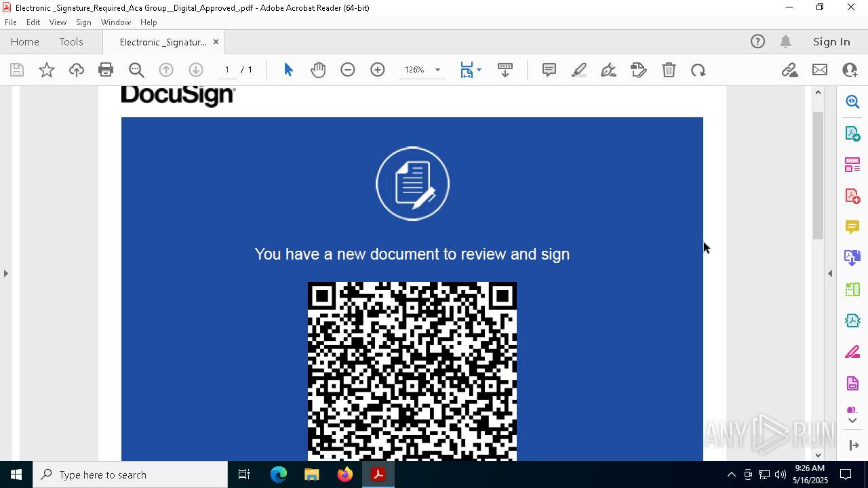Open the Help menu
The image size is (868, 488).
pyautogui.click(x=149, y=22)
